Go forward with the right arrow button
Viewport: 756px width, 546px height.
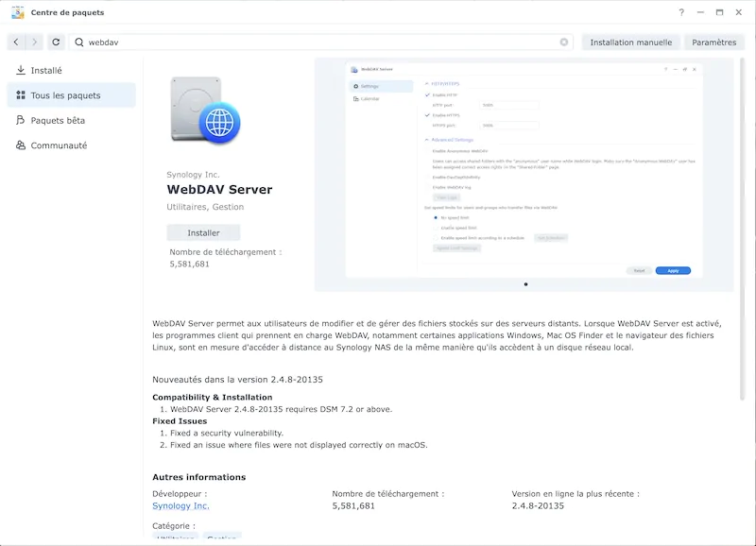point(34,42)
